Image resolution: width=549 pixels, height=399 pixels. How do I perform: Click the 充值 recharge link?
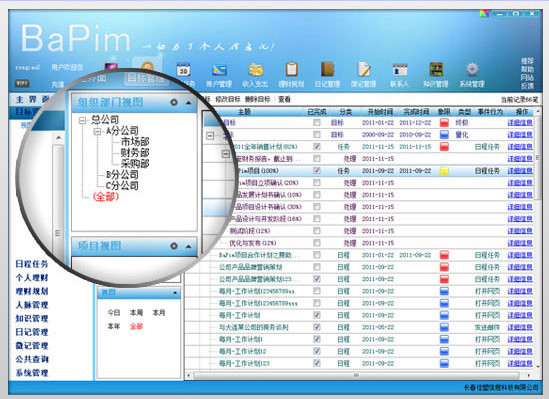[x=58, y=84]
